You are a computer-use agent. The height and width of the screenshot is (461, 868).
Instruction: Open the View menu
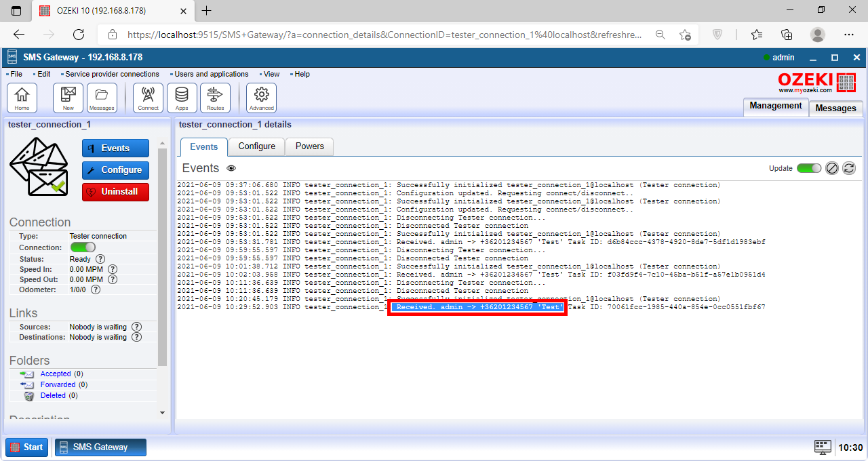271,74
